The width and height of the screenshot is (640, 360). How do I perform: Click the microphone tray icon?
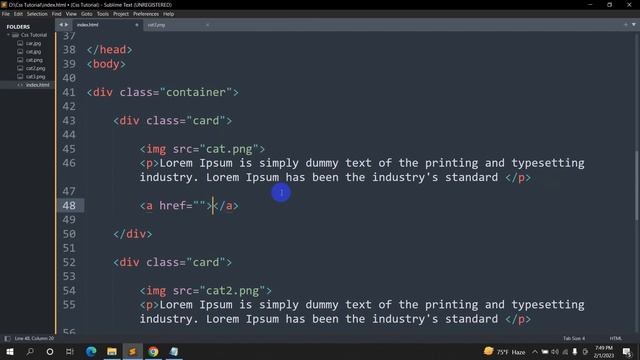coord(575,351)
